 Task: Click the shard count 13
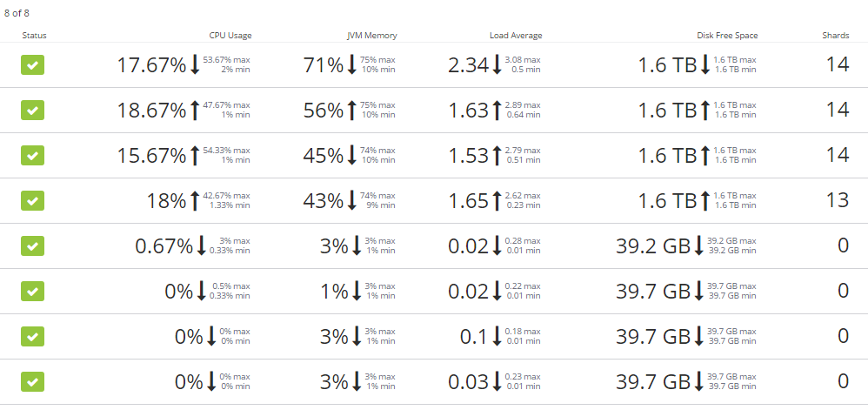click(837, 201)
